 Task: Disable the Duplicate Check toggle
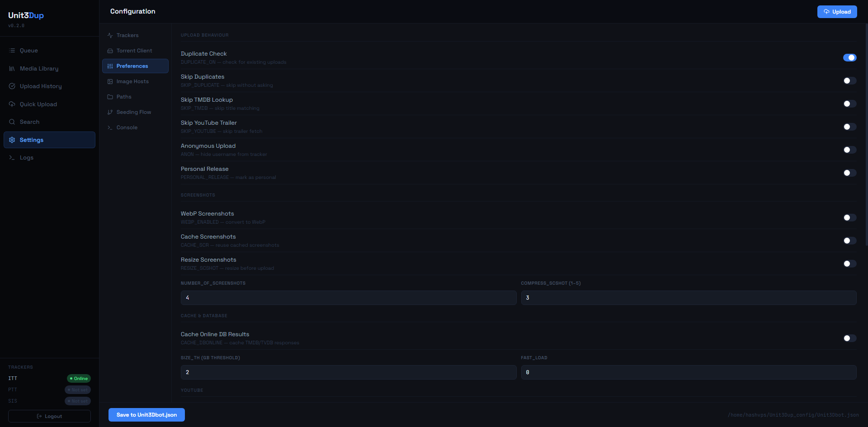[x=849, y=57]
